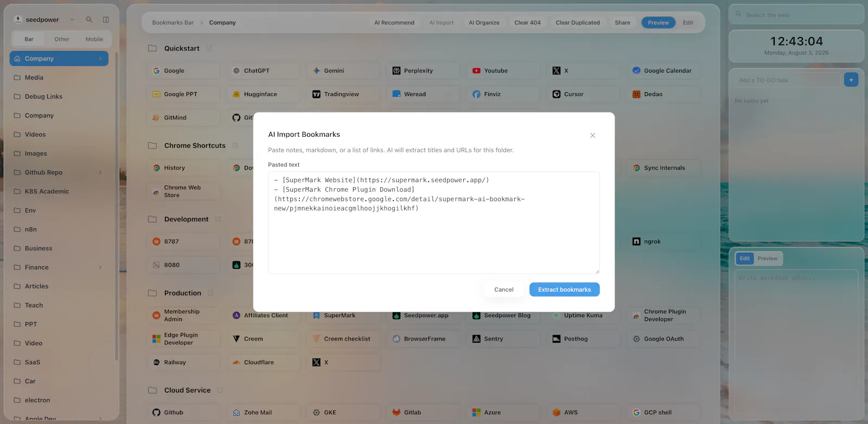
Task: Open the Tradingview bookmark
Action: pos(343,94)
